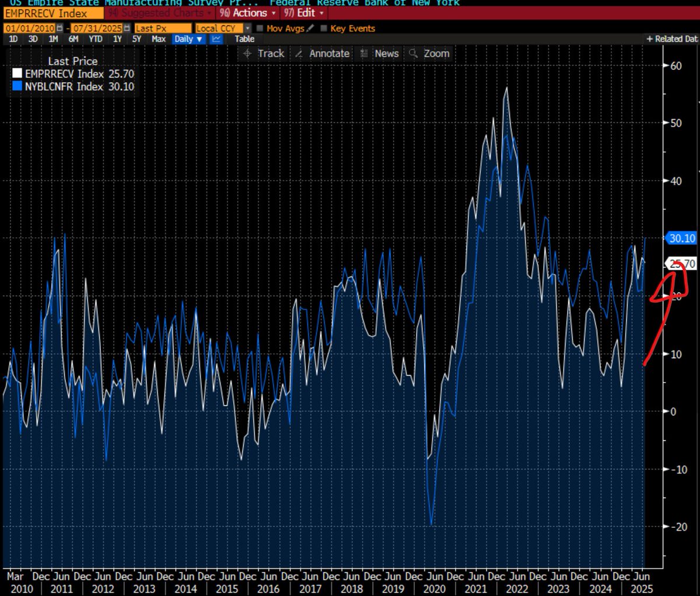Click the Zoom button label

[436, 53]
